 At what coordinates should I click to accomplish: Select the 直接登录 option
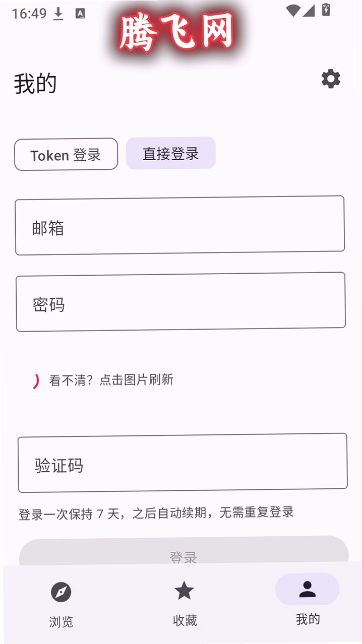[171, 153]
